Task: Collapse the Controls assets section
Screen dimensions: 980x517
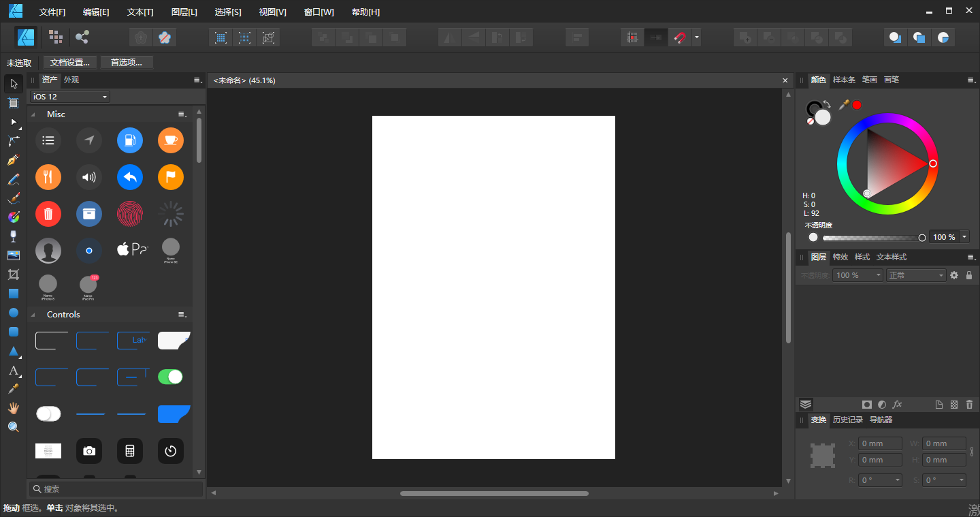Action: pos(33,315)
